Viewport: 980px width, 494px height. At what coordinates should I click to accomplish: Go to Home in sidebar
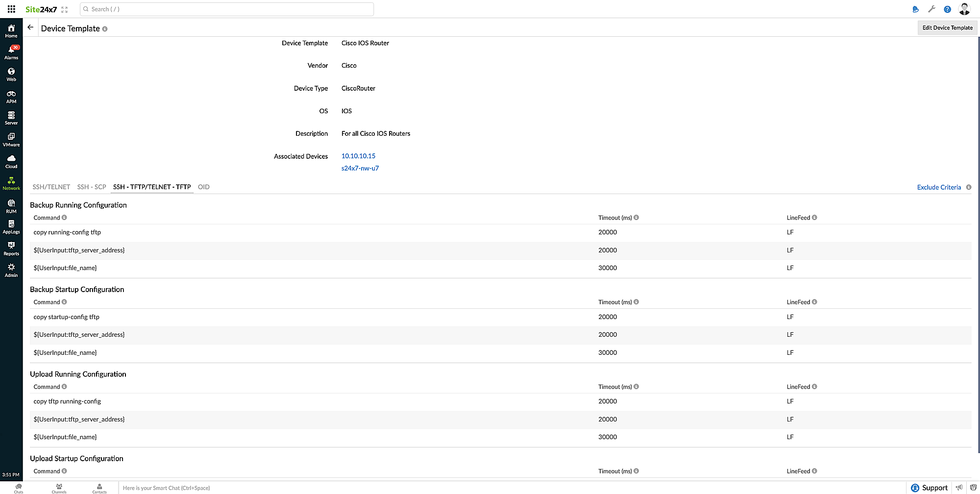pos(11,31)
